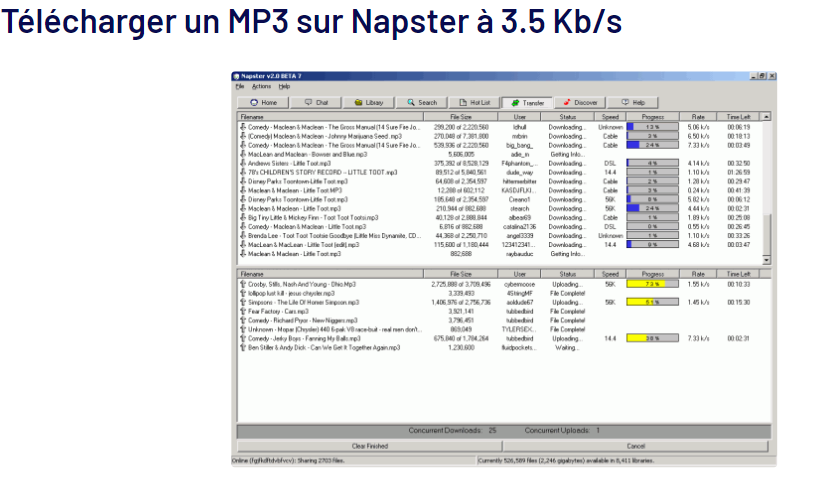This screenshot has height=490, width=829.
Task: Click file icon of 78's CHILDREN'S STORY RECORD
Action: [243, 172]
